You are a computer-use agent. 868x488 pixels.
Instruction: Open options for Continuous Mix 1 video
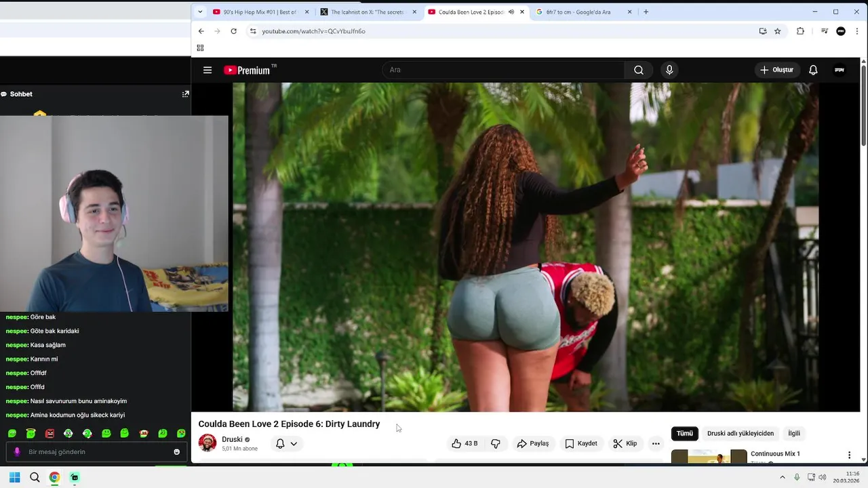[849, 455]
